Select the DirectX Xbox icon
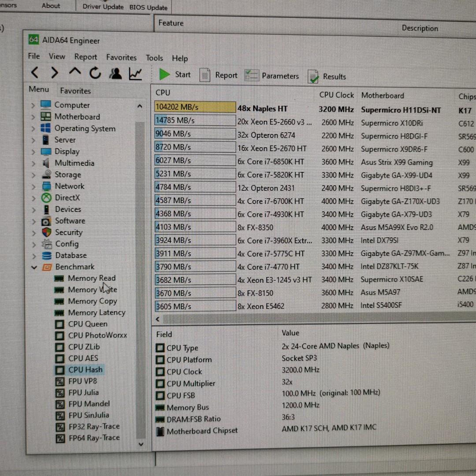Viewport: 476px width, 476px height. click(46, 197)
